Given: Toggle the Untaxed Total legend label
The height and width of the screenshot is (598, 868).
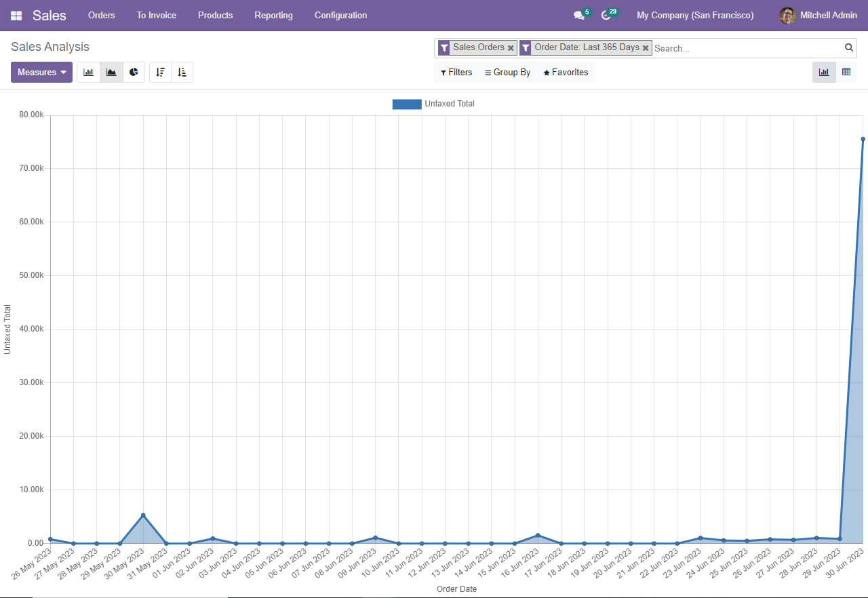Looking at the screenshot, I should coord(450,104).
